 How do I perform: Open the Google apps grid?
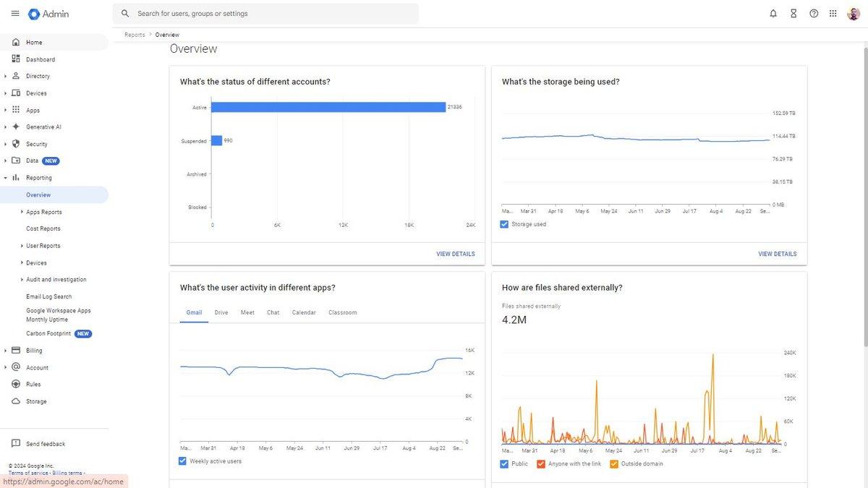[x=833, y=14]
